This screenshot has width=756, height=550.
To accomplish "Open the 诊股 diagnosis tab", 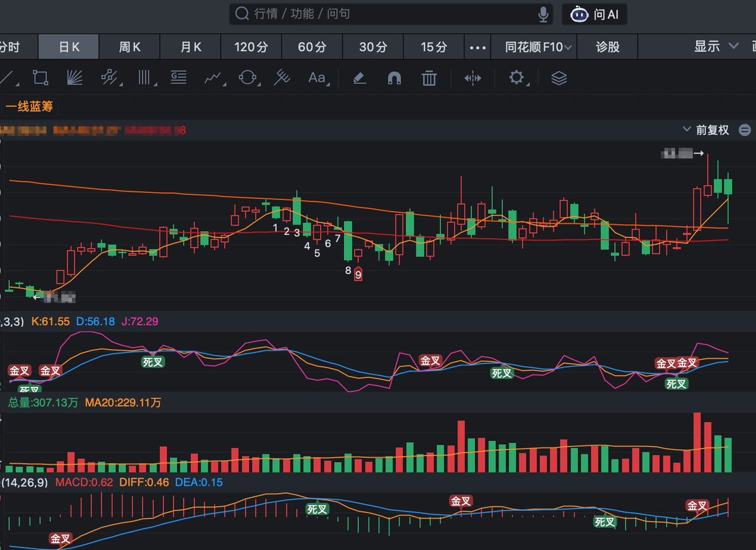I will click(x=607, y=47).
